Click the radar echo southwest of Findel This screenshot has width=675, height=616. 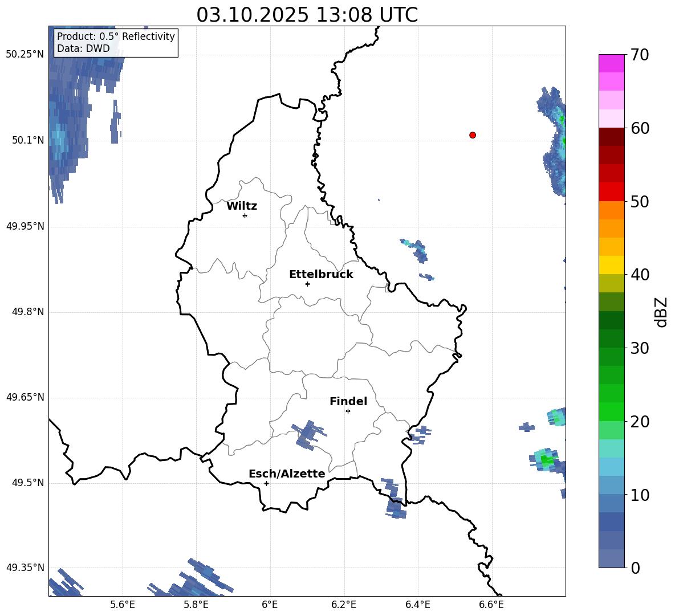pos(308,434)
